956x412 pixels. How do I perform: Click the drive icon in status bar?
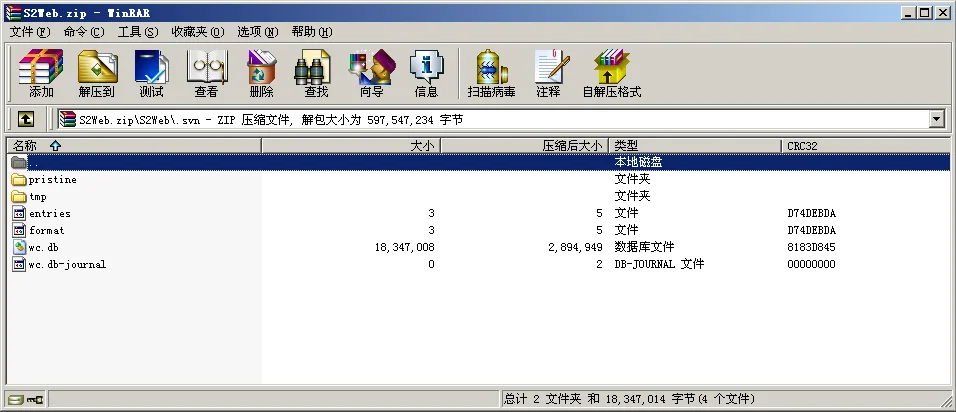point(15,400)
